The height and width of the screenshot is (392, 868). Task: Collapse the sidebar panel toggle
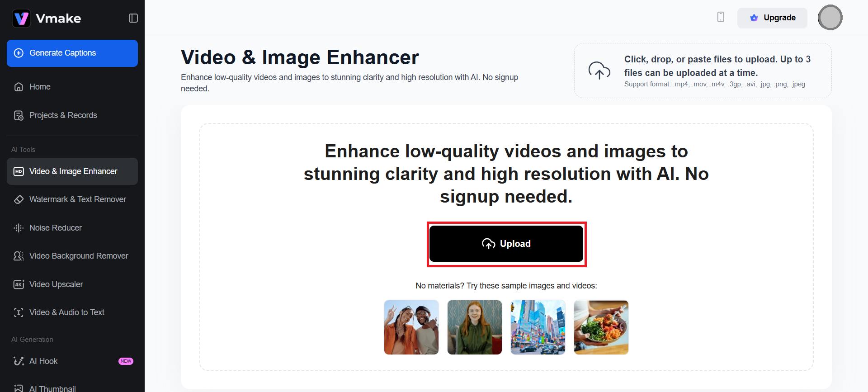tap(133, 18)
